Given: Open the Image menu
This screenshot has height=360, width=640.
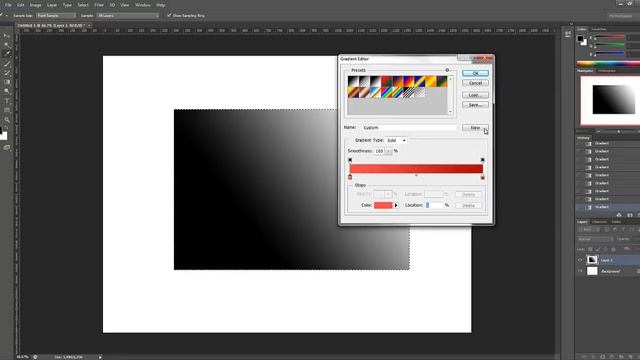Looking at the screenshot, I should (36, 5).
